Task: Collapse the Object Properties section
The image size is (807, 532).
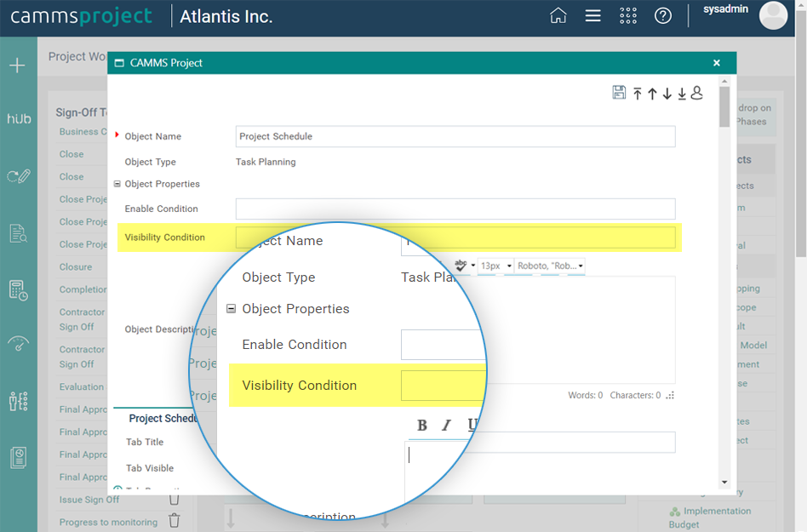Action: pos(117,184)
